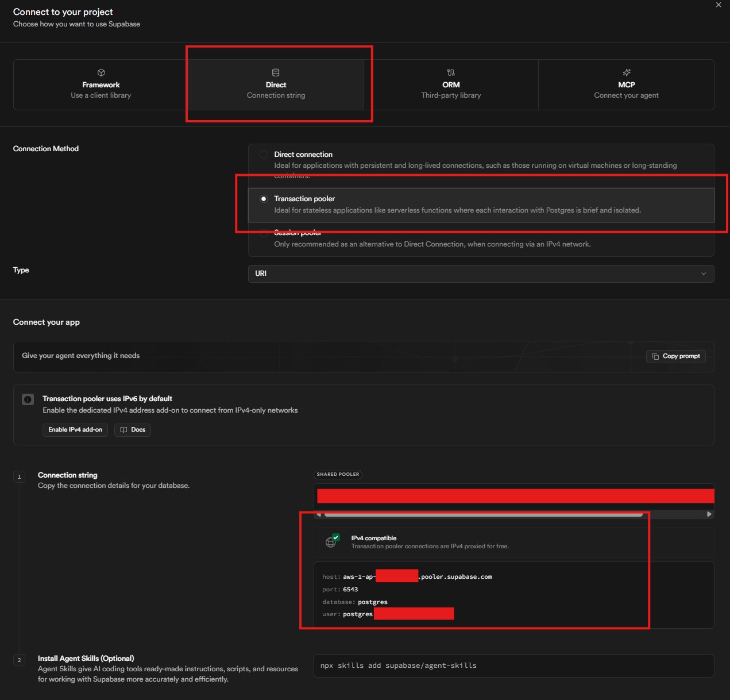Image resolution: width=730 pixels, height=700 pixels.
Task: Close the Connect to your project dialog
Action: coord(718,5)
